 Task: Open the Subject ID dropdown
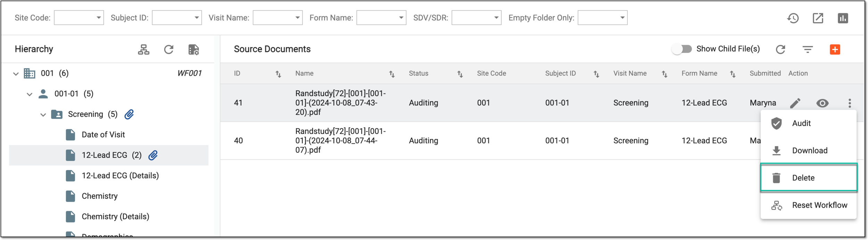tap(177, 17)
